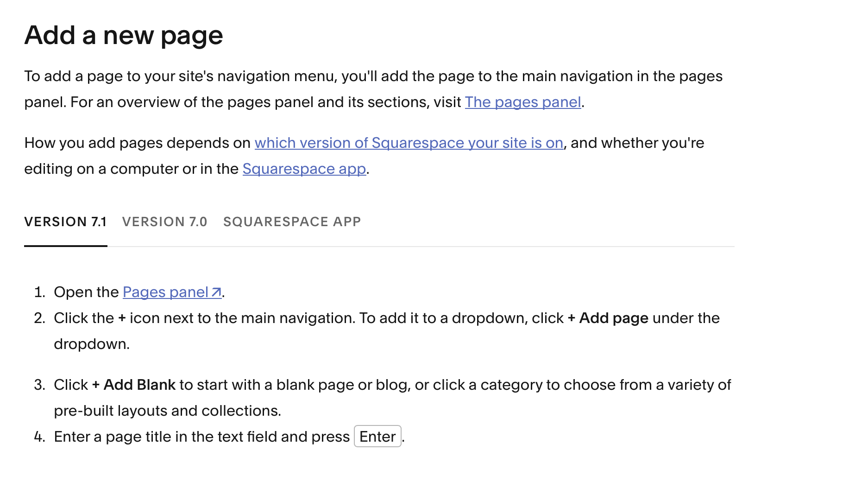Click the number 1 list marker

tap(40, 292)
